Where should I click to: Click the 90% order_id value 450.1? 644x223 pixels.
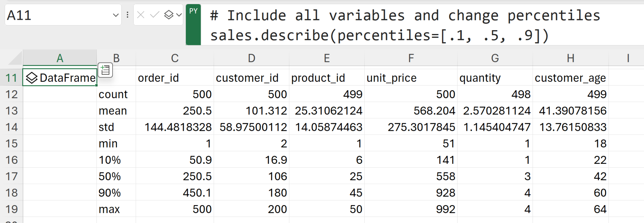click(175, 193)
